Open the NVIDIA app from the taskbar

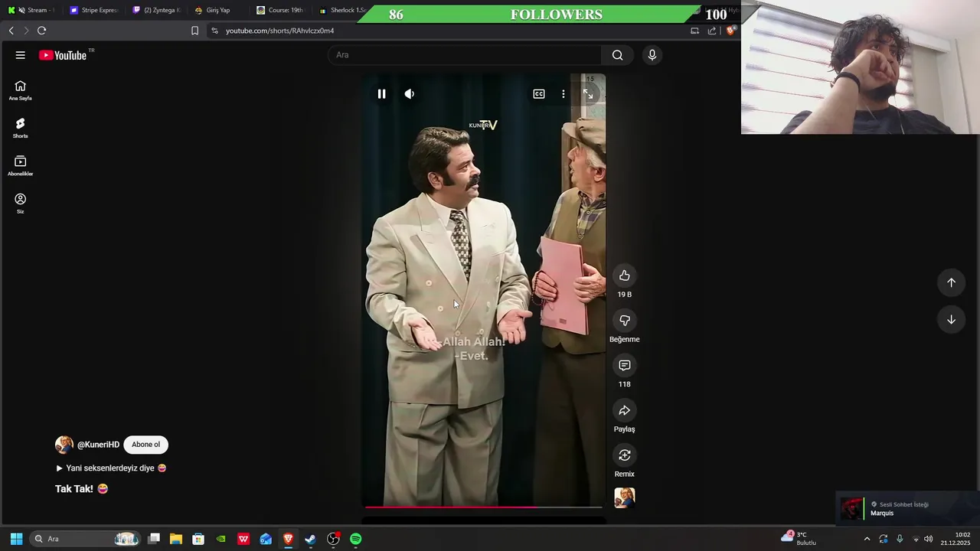click(221, 539)
